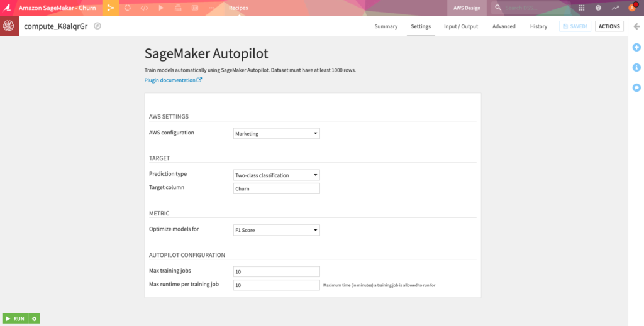Open the code notebooks icon
The height and width of the screenshot is (326, 644).
point(144,8)
